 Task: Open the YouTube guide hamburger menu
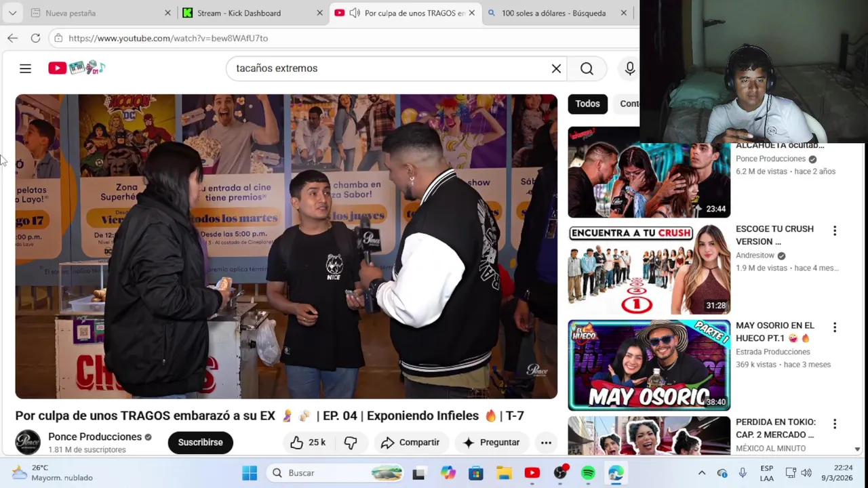tap(25, 68)
